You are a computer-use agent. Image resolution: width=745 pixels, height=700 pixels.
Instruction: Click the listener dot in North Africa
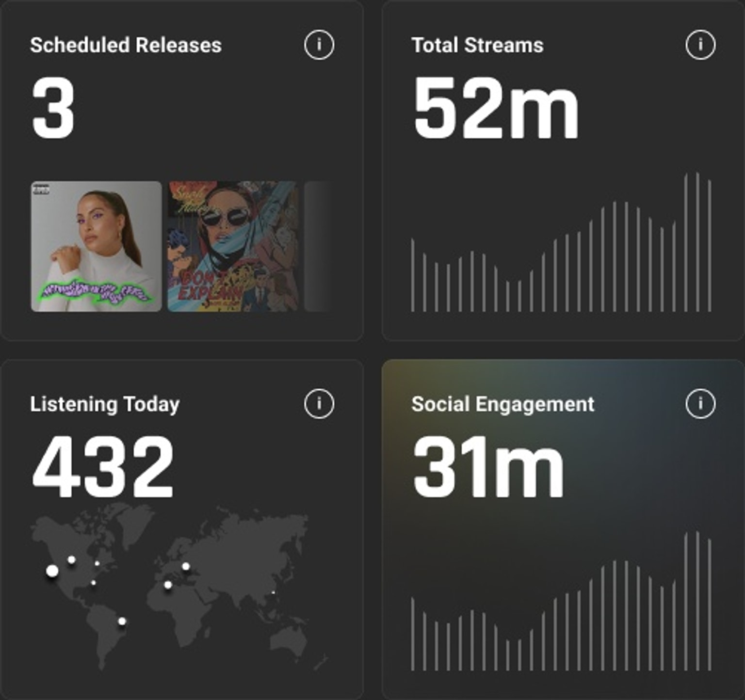[x=168, y=585]
